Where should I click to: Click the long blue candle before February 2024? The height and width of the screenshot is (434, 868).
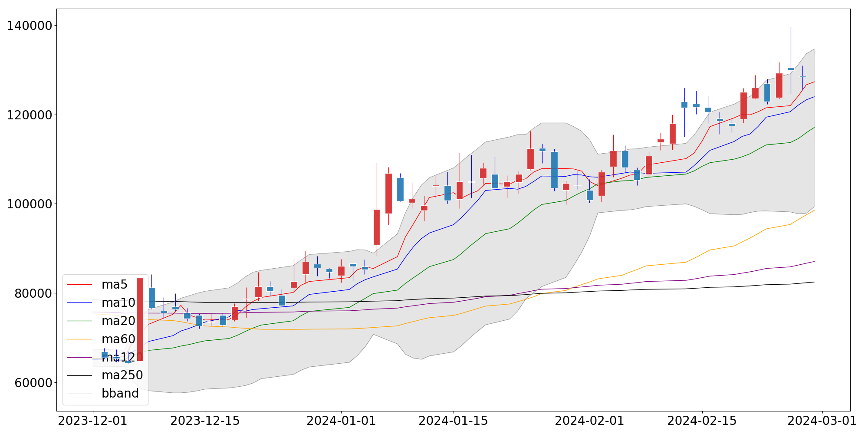554,170
